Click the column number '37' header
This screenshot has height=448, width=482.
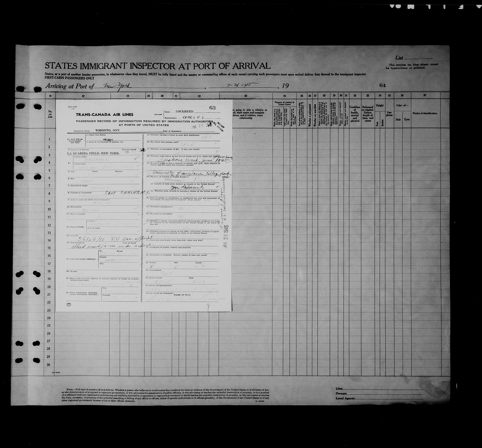425,95
